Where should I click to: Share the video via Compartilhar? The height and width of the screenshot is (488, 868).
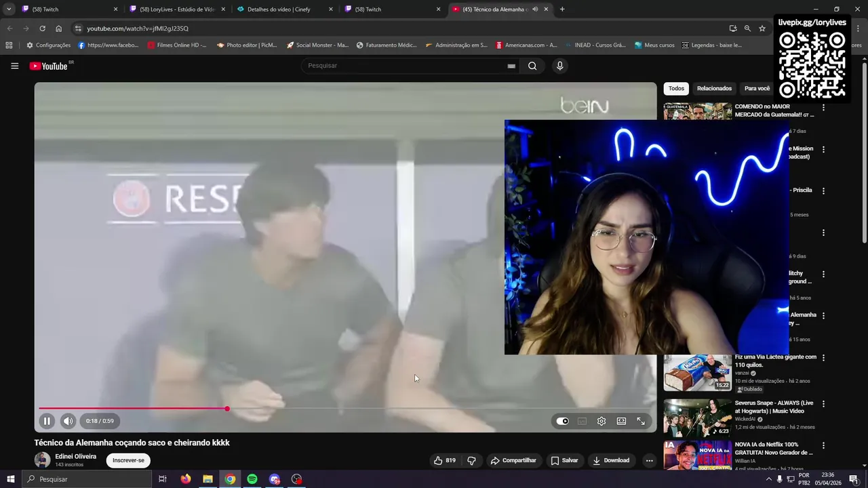click(x=513, y=460)
